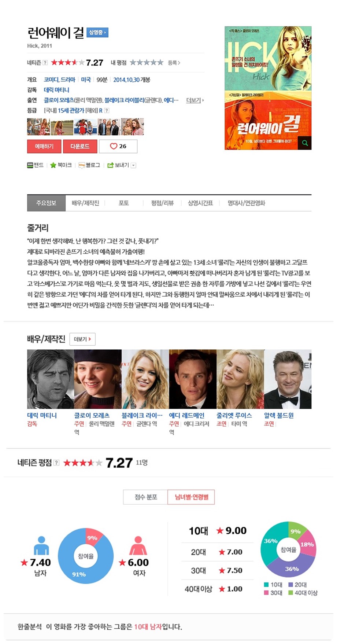Open 에디 레드메인 cast photo

click(x=193, y=379)
